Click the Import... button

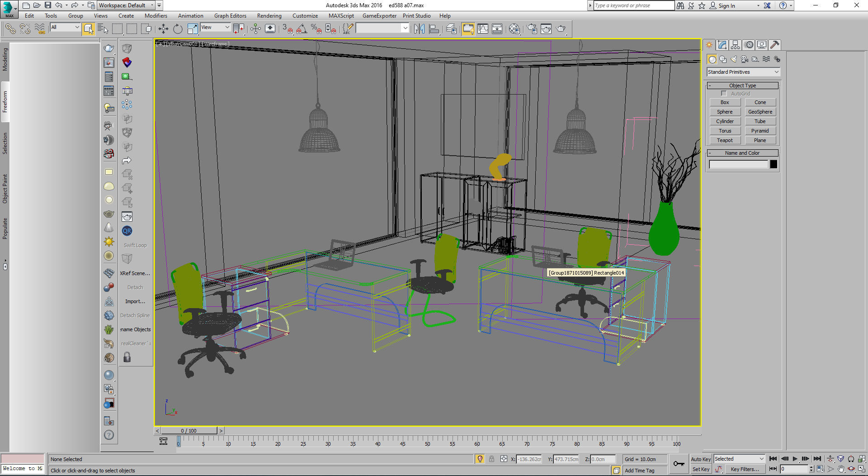click(135, 301)
